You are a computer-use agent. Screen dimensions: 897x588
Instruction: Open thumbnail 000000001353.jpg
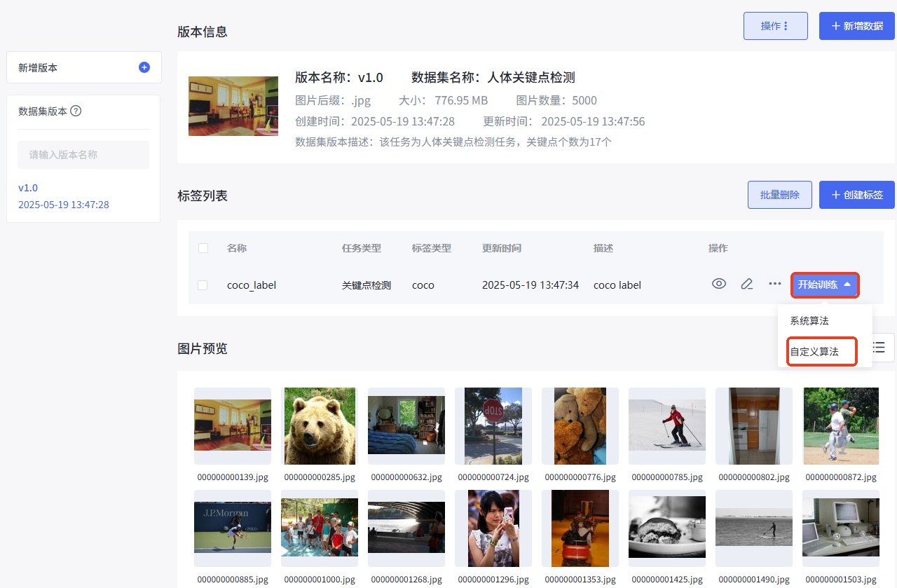click(x=580, y=528)
